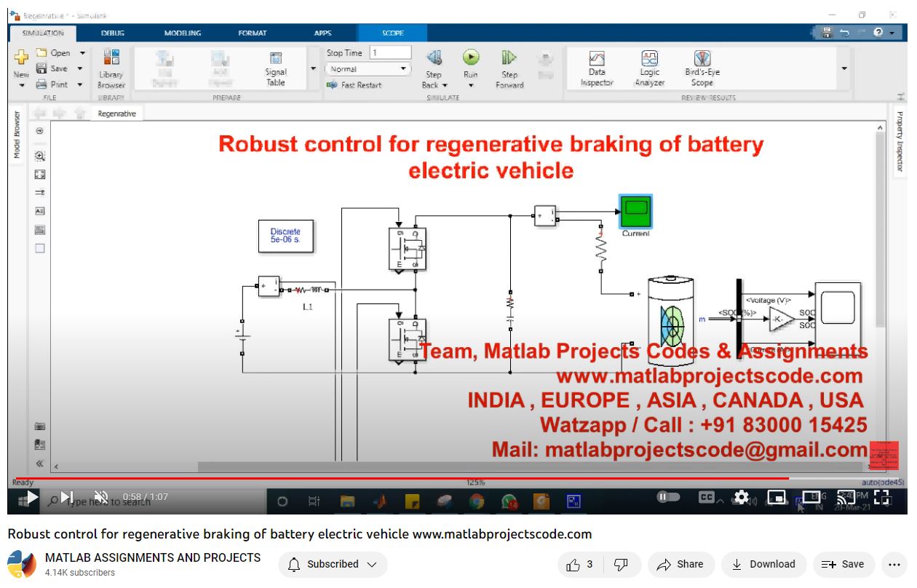Open a model with the Open folder button
Image resolution: width=917 pixels, height=588 pixels.
(x=54, y=53)
